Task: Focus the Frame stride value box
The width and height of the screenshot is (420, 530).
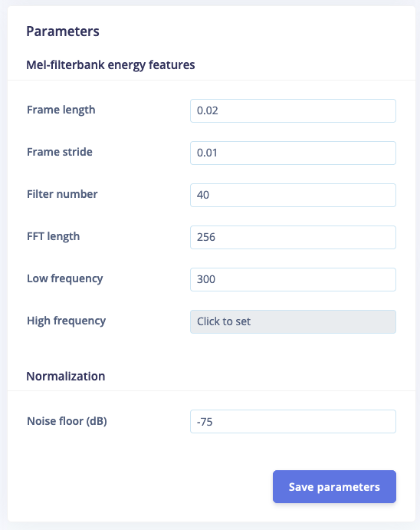Action: [x=293, y=153]
